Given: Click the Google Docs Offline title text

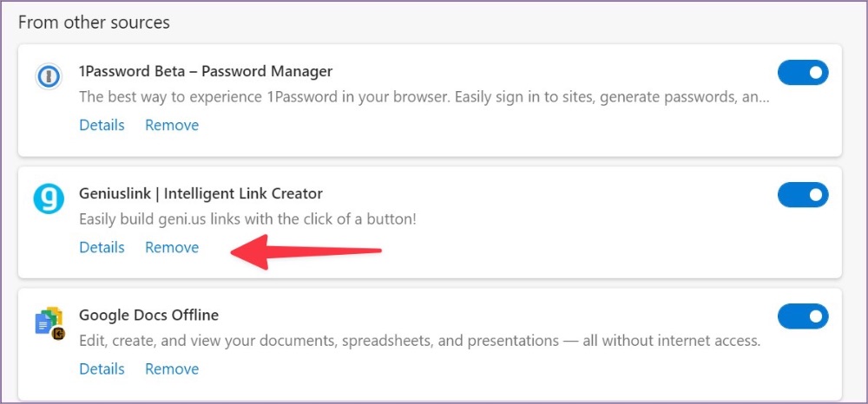Looking at the screenshot, I should coord(149,315).
